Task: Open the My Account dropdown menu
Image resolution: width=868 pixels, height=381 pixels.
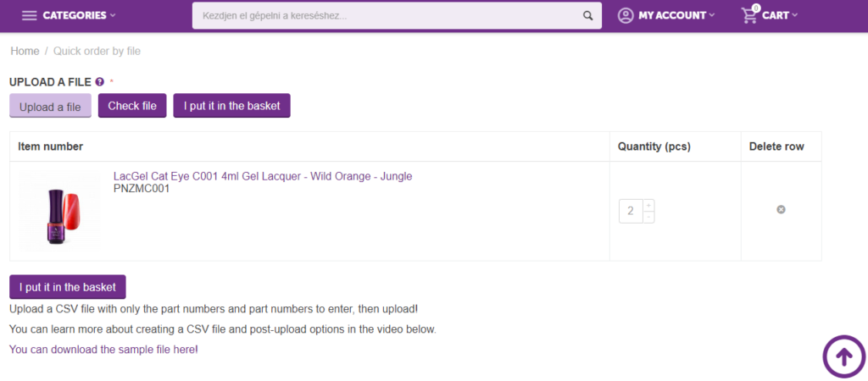Action: point(676,15)
